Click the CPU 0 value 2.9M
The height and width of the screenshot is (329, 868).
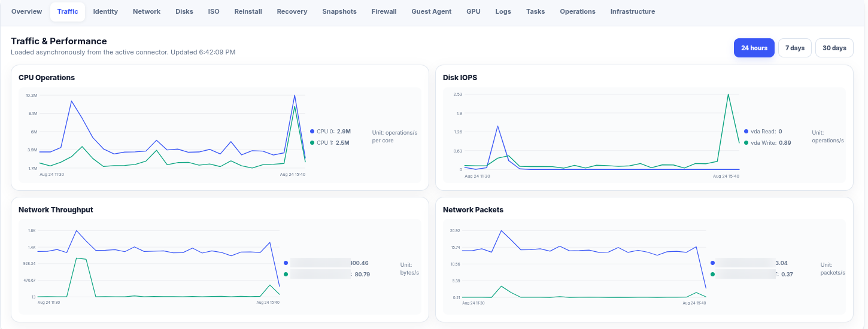344,131
